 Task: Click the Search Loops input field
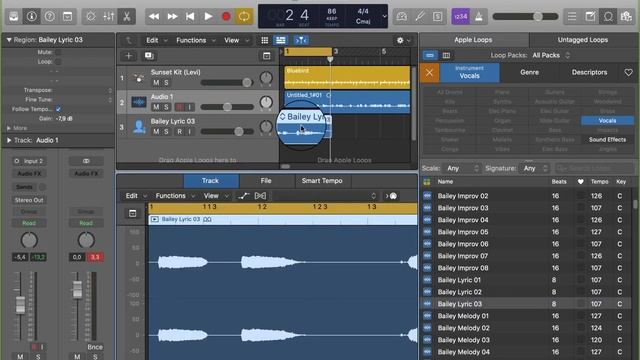(594, 168)
